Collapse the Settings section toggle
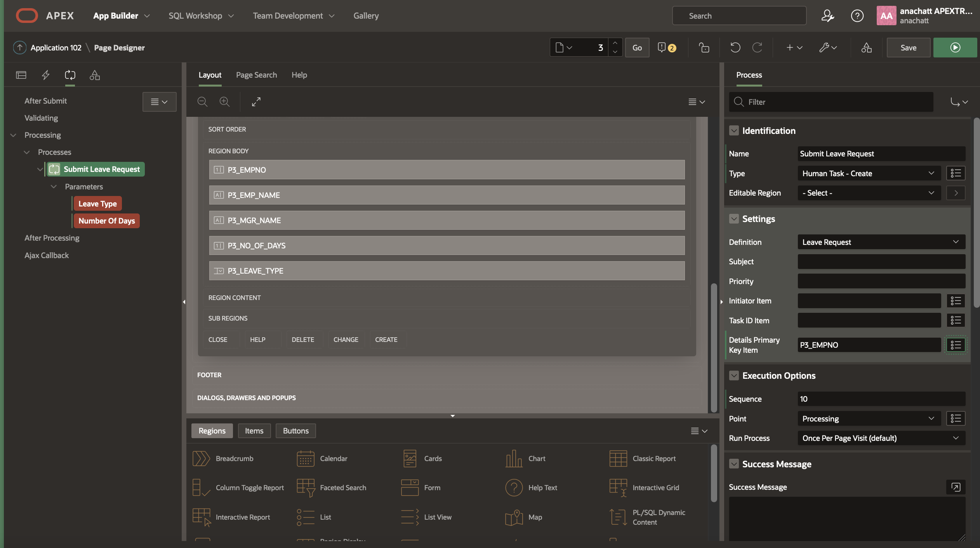The image size is (980, 548). pos(734,219)
